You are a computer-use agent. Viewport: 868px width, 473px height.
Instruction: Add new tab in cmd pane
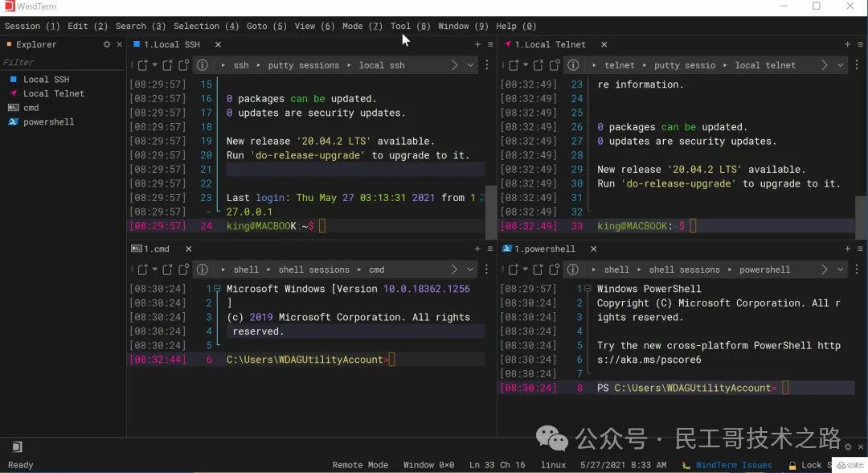(x=477, y=249)
